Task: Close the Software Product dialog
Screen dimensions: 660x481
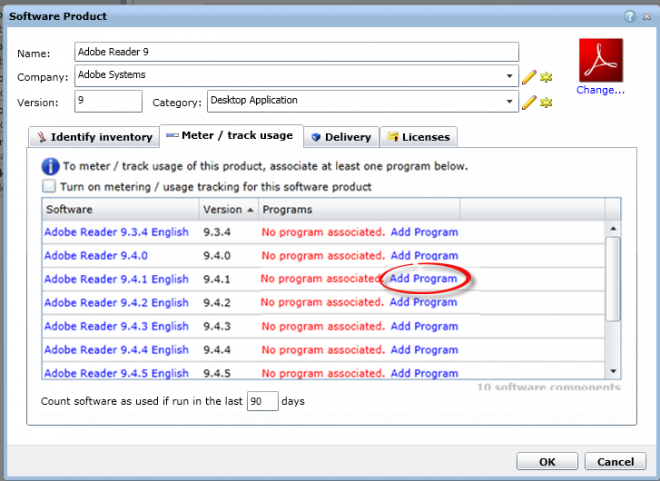Action: click(x=647, y=17)
